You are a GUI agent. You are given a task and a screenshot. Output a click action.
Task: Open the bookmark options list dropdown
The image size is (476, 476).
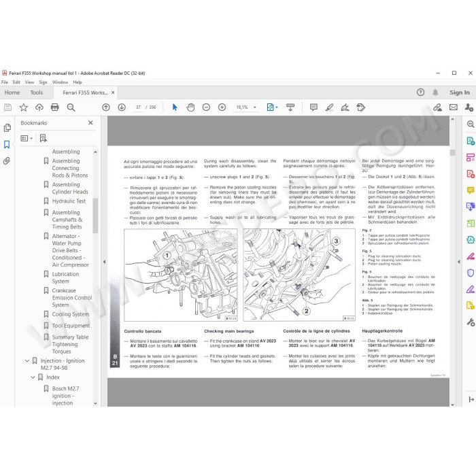27,138
